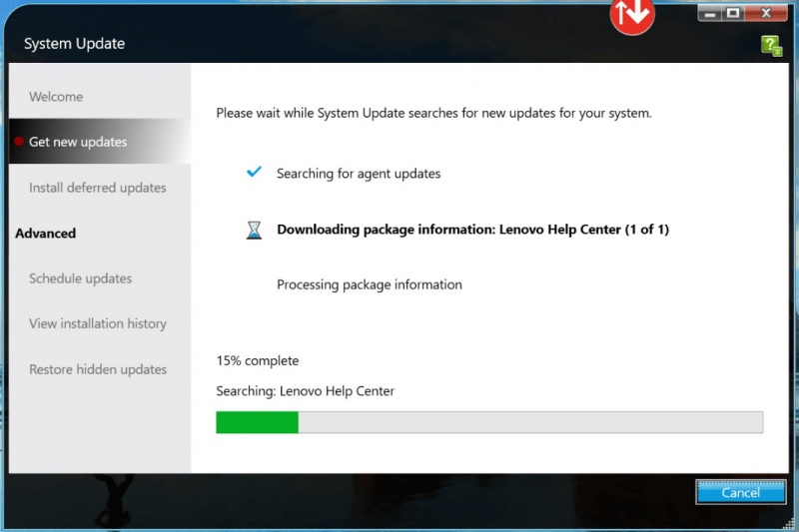799x532 pixels.
Task: Click the resize grip at window corner
Action: pos(789,523)
